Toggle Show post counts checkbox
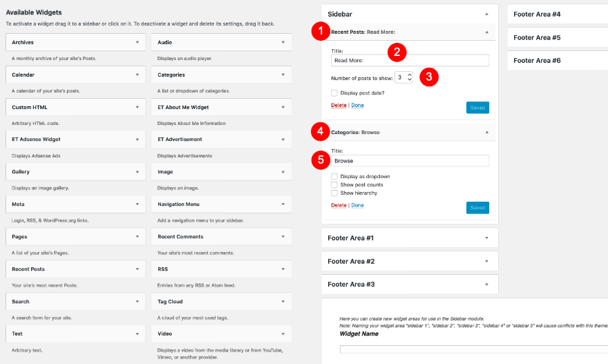Image resolution: width=608 pixels, height=364 pixels. 334,184
